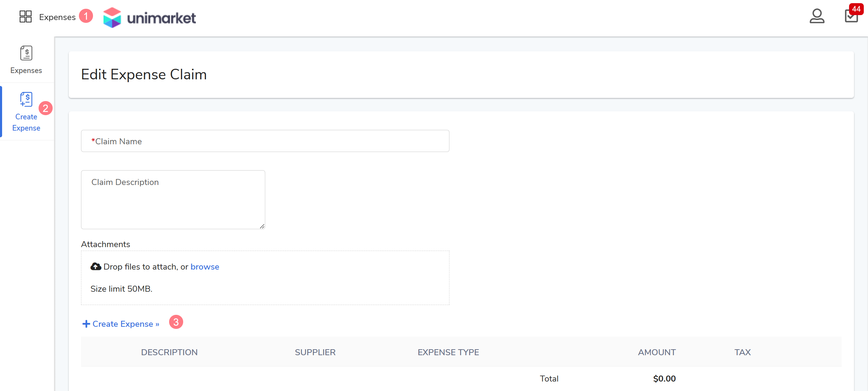Grab the Claim Description resize handle
868x391 pixels.
pos(262,226)
